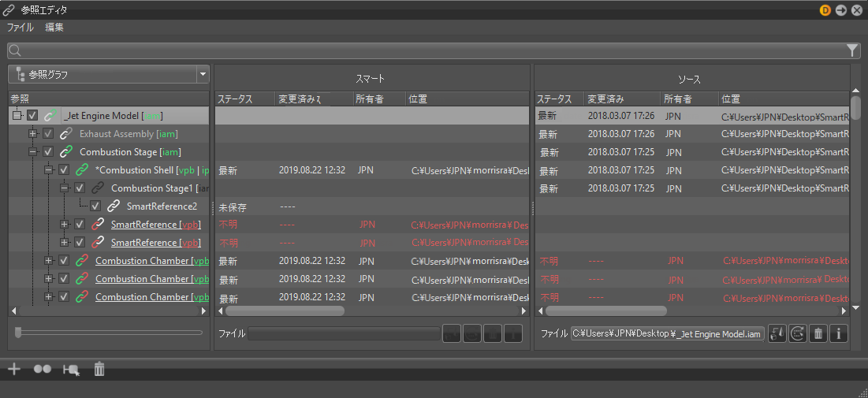Click the info icon in the source panel
Image resolution: width=868 pixels, height=398 pixels.
pyautogui.click(x=839, y=334)
